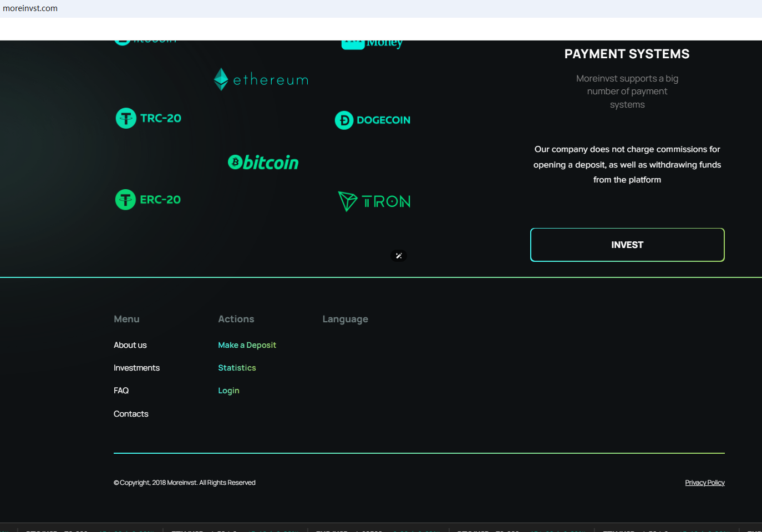Click the TRON payment logo
The width and height of the screenshot is (762, 532).
coord(374,201)
